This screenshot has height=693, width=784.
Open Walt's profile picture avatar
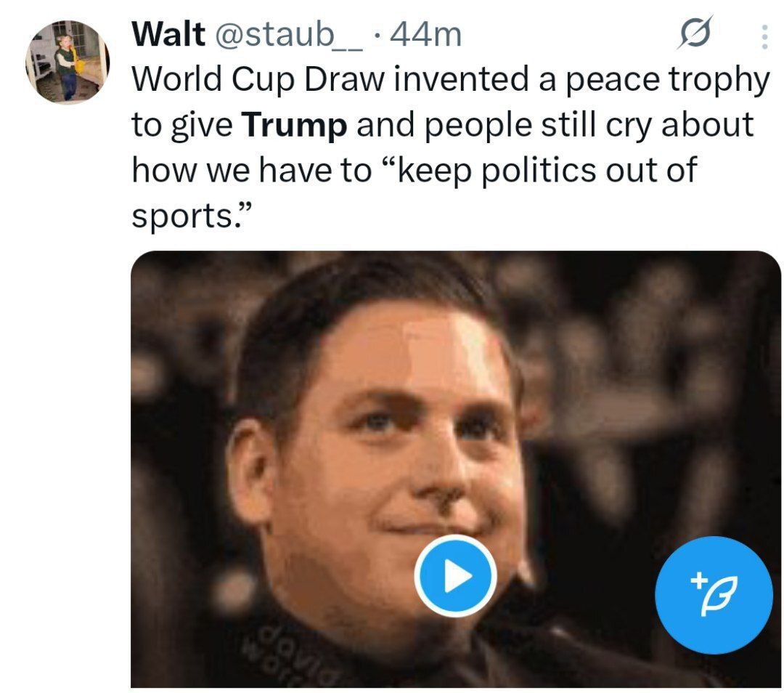coord(67,62)
